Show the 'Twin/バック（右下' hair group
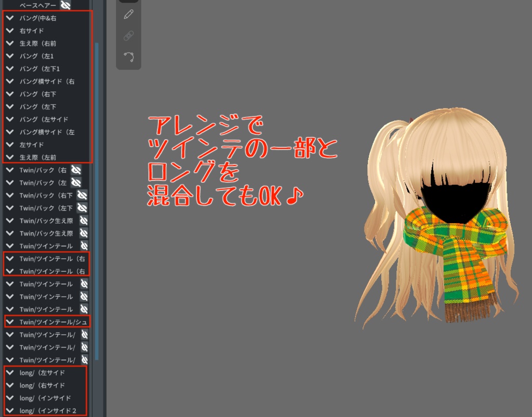The width and height of the screenshot is (532, 417). (x=82, y=195)
